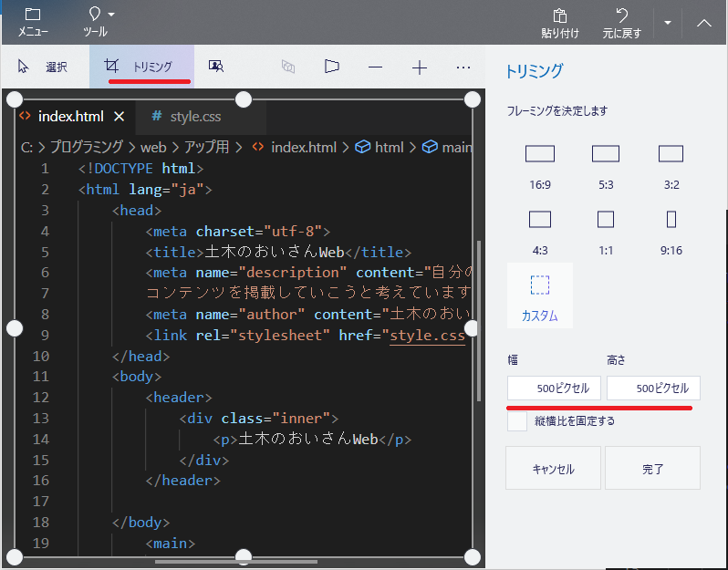The height and width of the screenshot is (570, 728).
Task: Open the ツール brushes dropdown
Action: coord(95,22)
